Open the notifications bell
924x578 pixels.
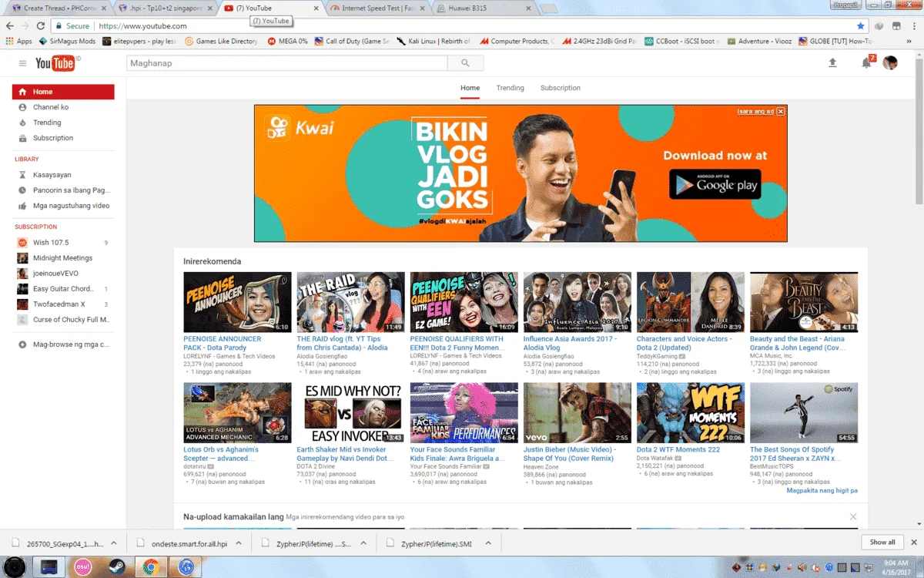[x=866, y=63]
